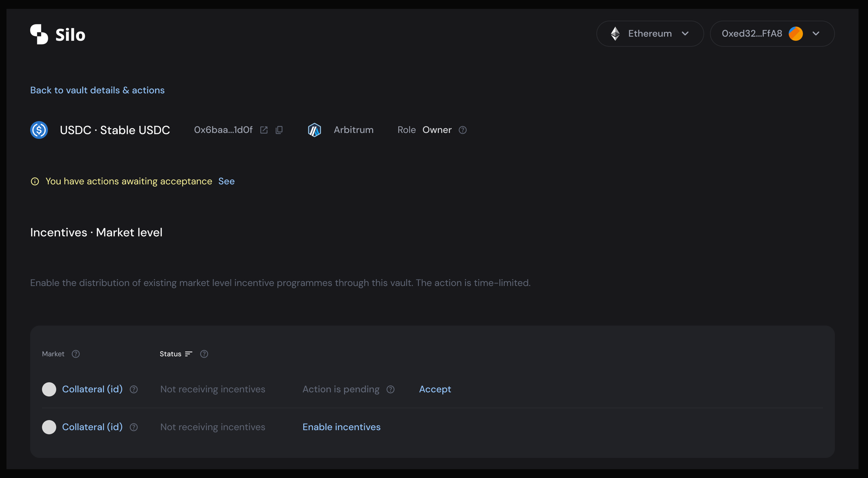The height and width of the screenshot is (478, 868).
Task: Click Enable incentives for second market
Action: click(x=341, y=427)
